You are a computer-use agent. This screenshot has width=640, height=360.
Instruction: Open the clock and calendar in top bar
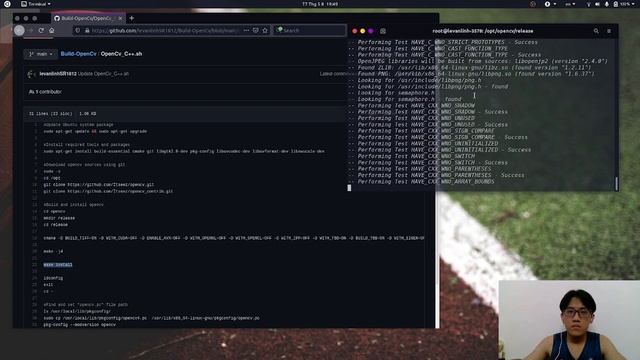click(x=320, y=4)
